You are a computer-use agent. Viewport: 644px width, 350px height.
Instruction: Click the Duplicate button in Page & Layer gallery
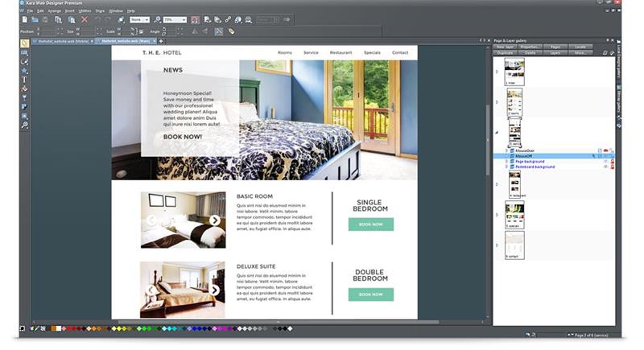pyautogui.click(x=506, y=52)
